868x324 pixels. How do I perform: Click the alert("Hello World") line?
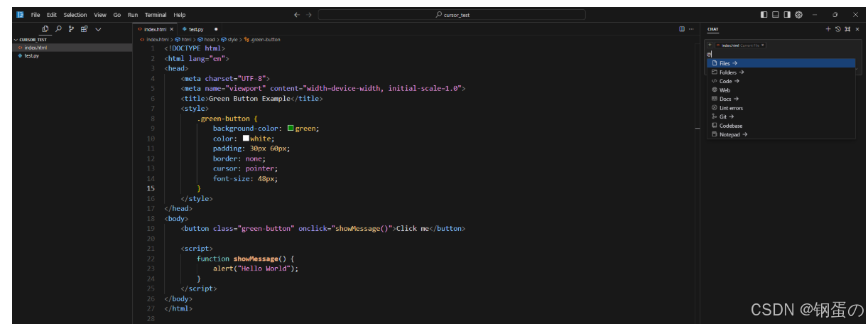click(256, 269)
